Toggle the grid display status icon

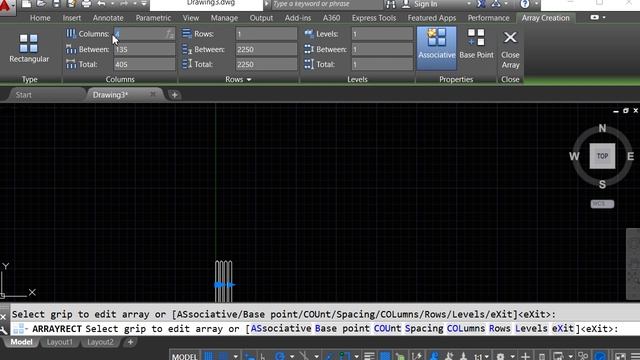coord(208,356)
